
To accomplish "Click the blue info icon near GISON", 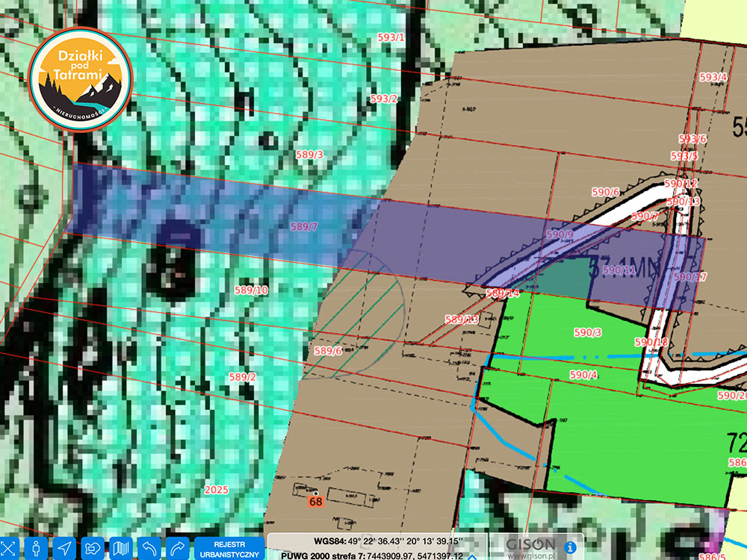I will (570, 547).
